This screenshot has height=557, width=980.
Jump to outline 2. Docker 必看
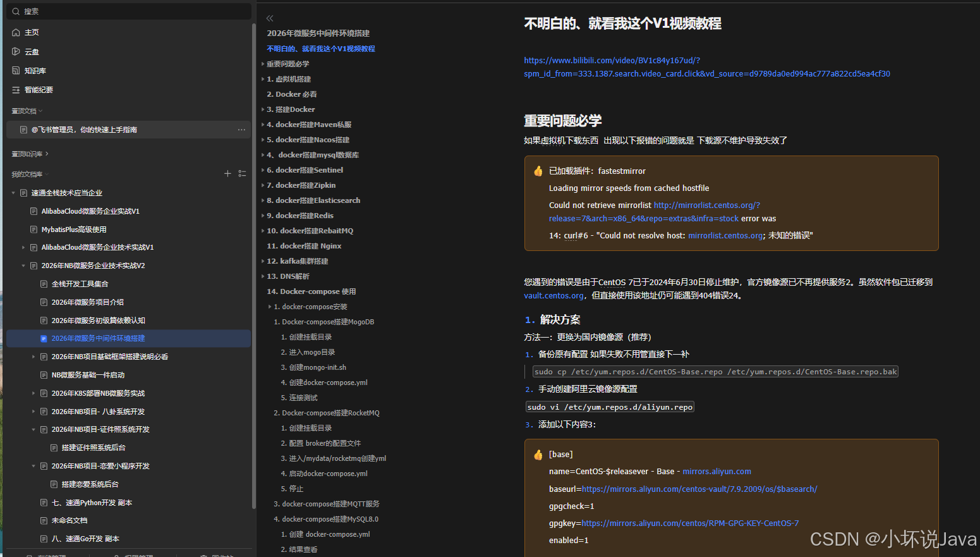tap(292, 94)
